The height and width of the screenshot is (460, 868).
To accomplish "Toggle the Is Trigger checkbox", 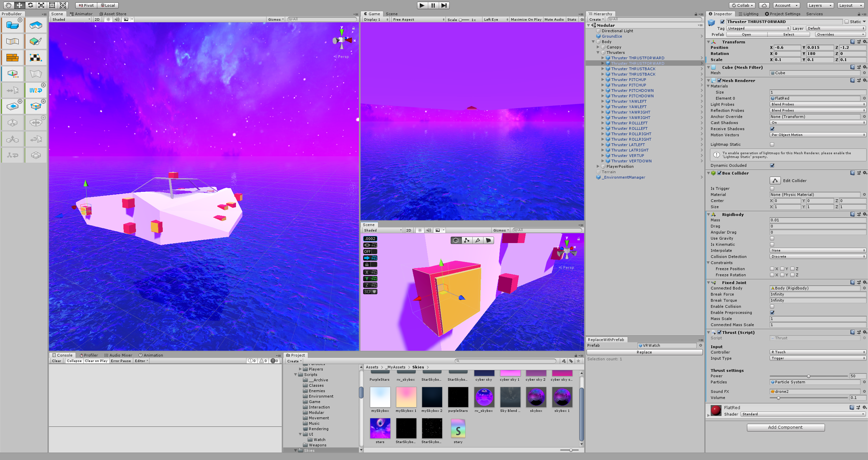I will point(772,188).
